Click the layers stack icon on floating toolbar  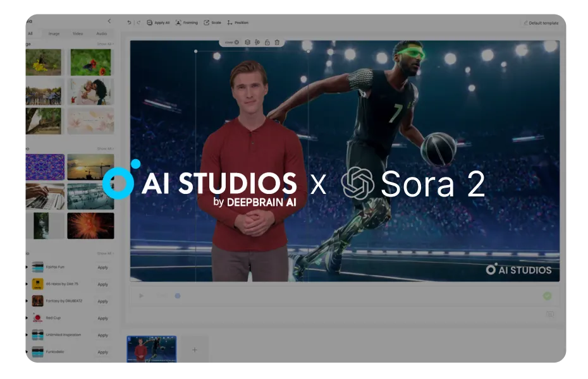pyautogui.click(x=247, y=42)
